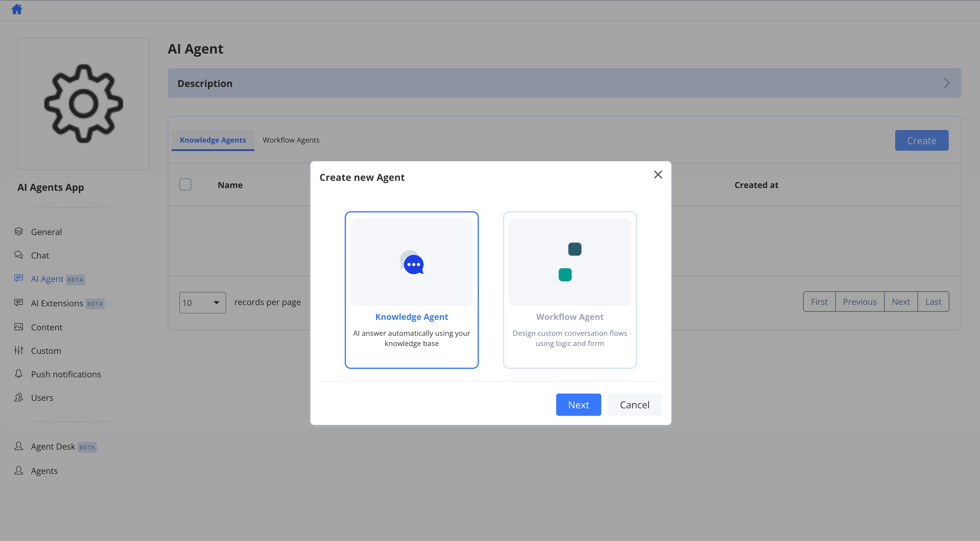
Task: Switch to the Workflow Agents tab
Action: (x=291, y=140)
